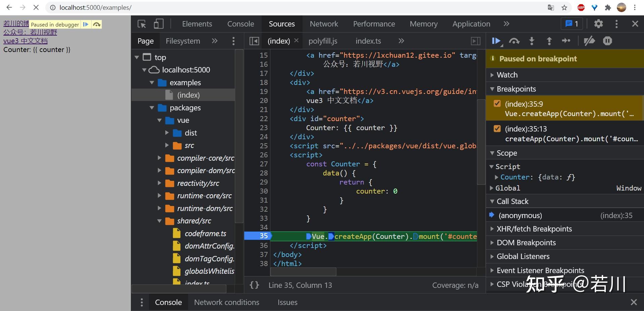Click the Step arrow icon

pyautogui.click(x=566, y=41)
